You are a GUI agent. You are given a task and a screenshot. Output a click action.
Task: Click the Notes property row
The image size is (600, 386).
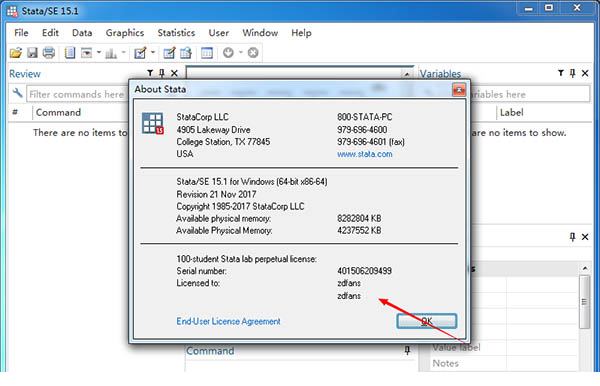[504, 363]
